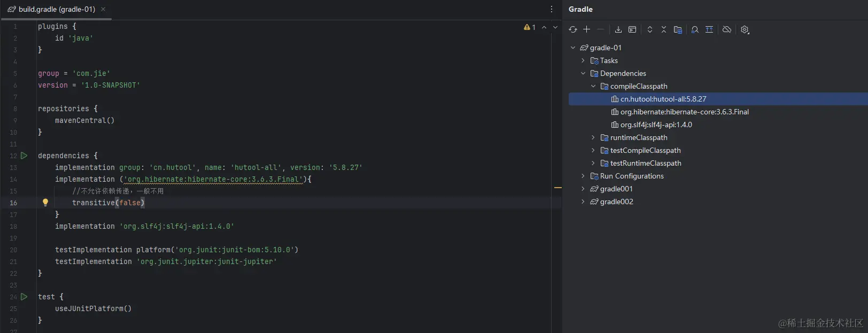
Task: Open the Execute Gradle Task icon
Action: [x=632, y=29]
